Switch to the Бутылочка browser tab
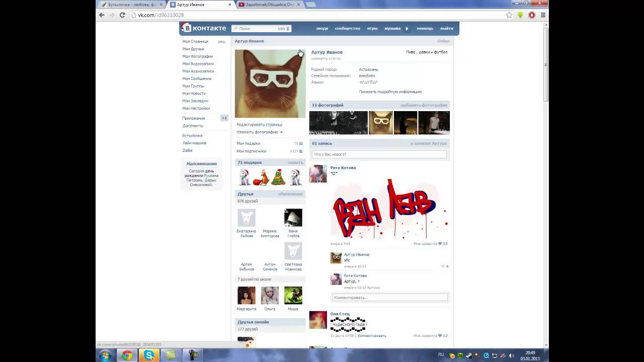The width and height of the screenshot is (644, 362). pos(131,5)
